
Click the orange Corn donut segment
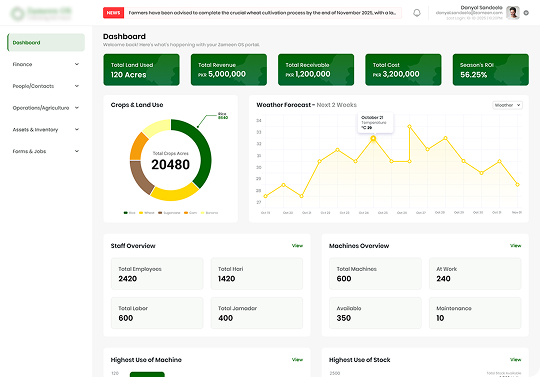pyautogui.click(x=138, y=146)
